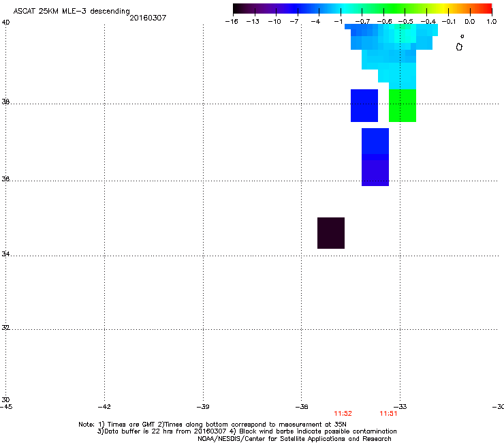Click the 'Data buffer is 22 hrs' footnote line
504x443 pixels.
click(x=247, y=431)
